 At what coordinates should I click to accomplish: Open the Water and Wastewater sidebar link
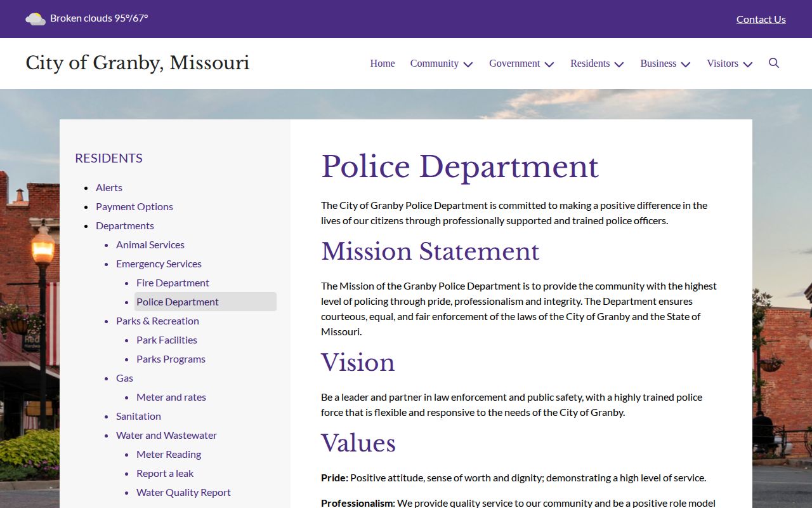166,435
